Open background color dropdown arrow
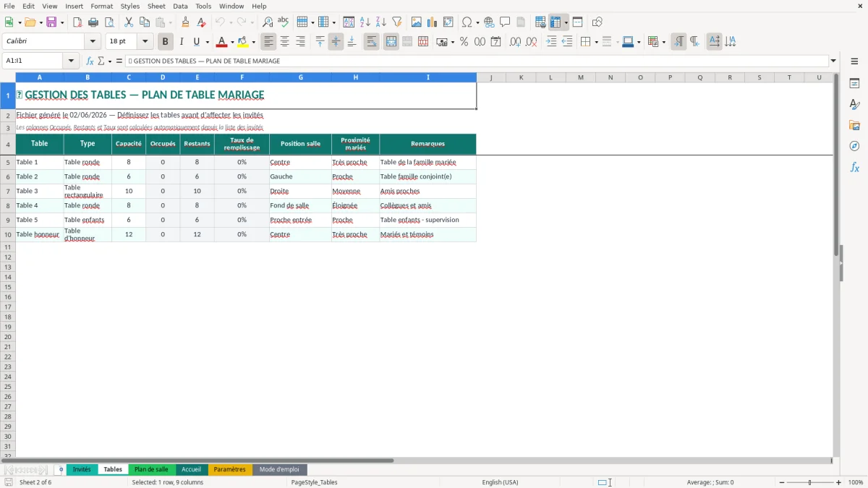 (x=254, y=42)
